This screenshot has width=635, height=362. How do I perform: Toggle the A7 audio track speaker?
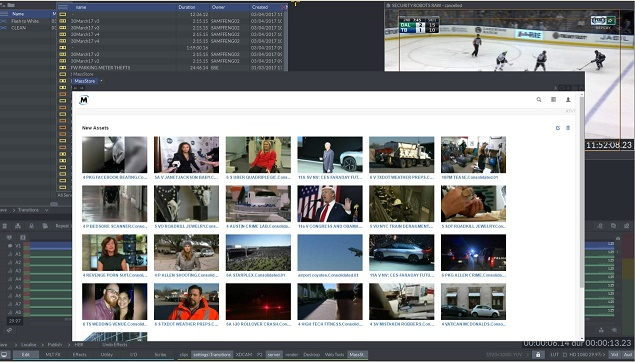10,304
